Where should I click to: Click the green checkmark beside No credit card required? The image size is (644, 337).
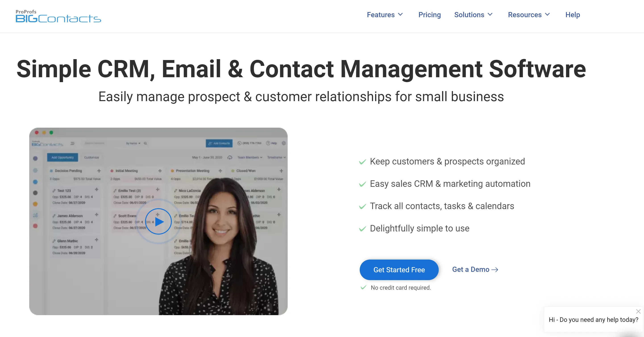click(x=363, y=287)
